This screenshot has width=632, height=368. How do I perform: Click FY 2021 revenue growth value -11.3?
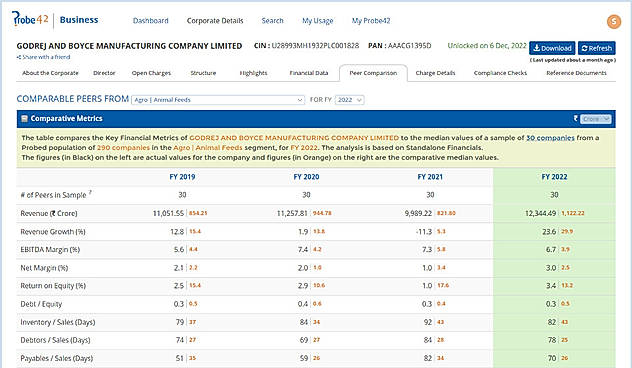point(423,232)
